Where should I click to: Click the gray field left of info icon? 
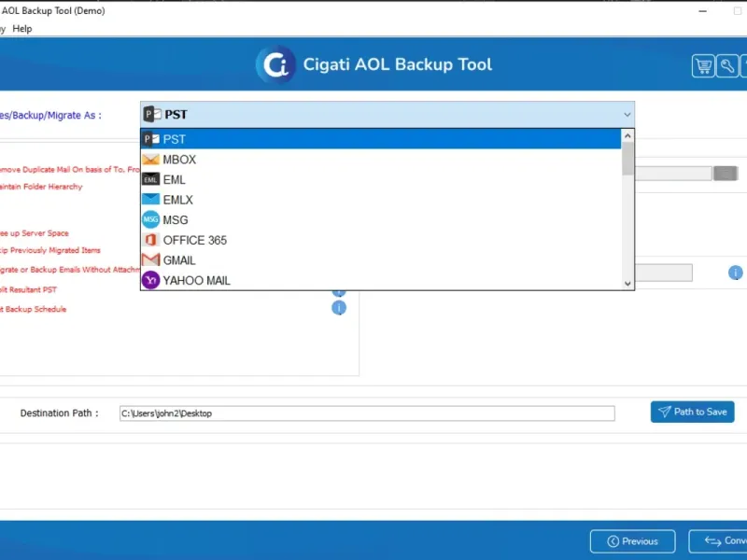click(664, 273)
